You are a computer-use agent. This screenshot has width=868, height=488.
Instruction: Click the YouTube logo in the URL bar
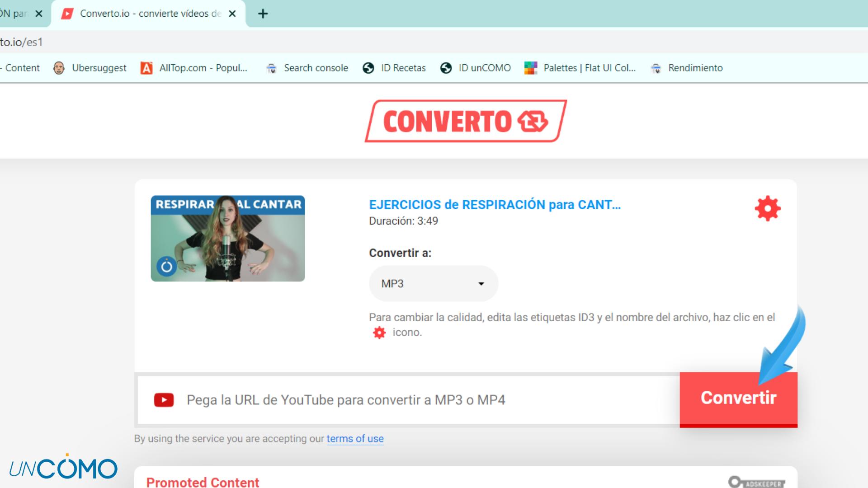pos(164,400)
